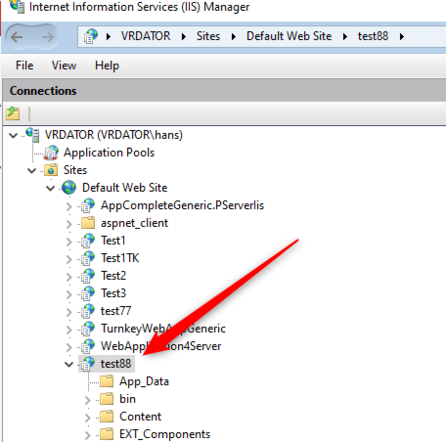
Task: Open the View menu
Action: tap(64, 65)
